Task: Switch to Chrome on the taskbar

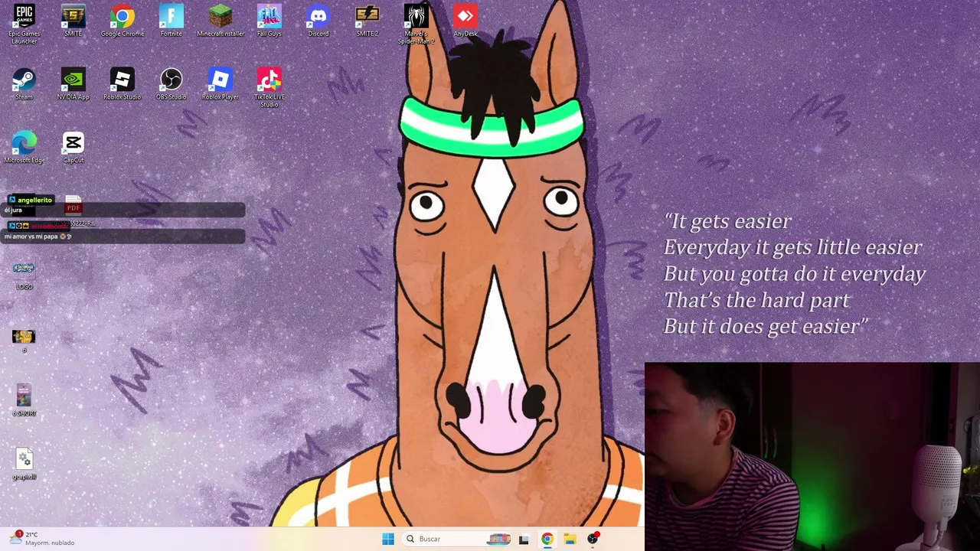Action: coord(547,539)
